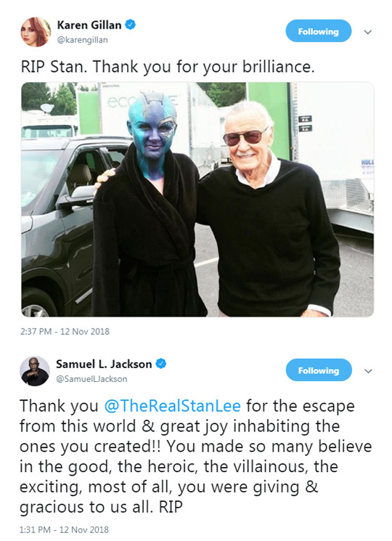This screenshot has width=392, height=541.
Task: Open the 1:31 PM - 12 Nov 2018 timestamp
Action: [x=64, y=529]
